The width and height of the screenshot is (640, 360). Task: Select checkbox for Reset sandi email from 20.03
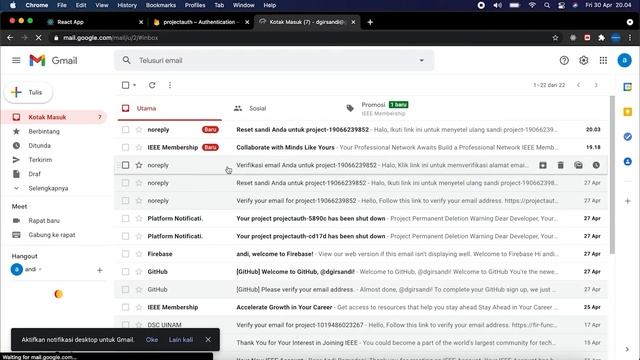[125, 130]
